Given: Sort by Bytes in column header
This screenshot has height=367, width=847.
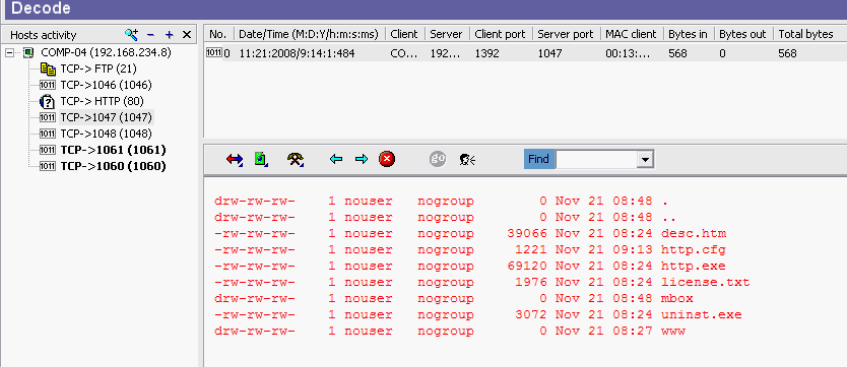Looking at the screenshot, I should [x=688, y=34].
